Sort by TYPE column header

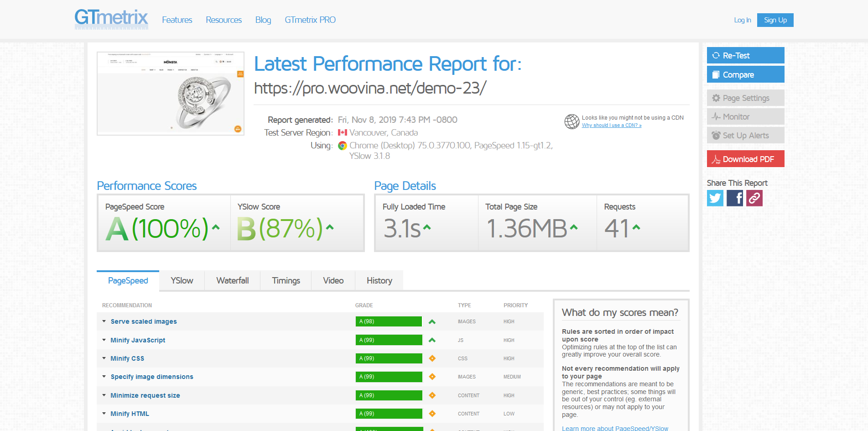[x=464, y=305]
